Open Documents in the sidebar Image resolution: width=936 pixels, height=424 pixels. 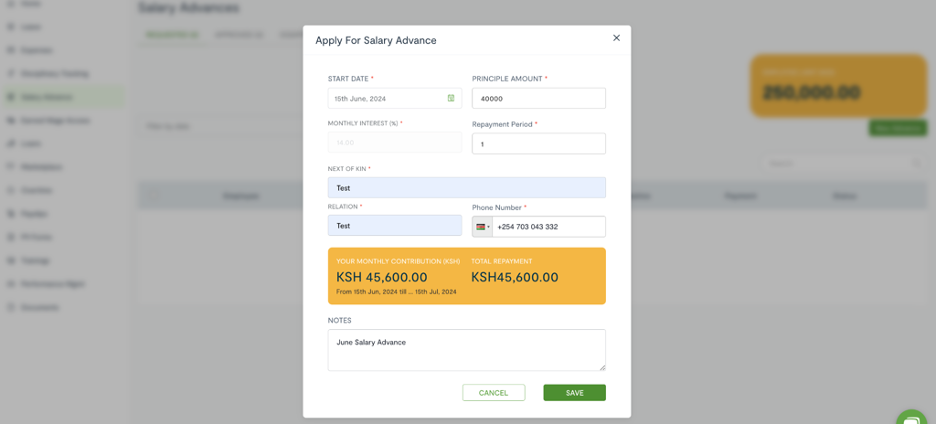(40, 308)
